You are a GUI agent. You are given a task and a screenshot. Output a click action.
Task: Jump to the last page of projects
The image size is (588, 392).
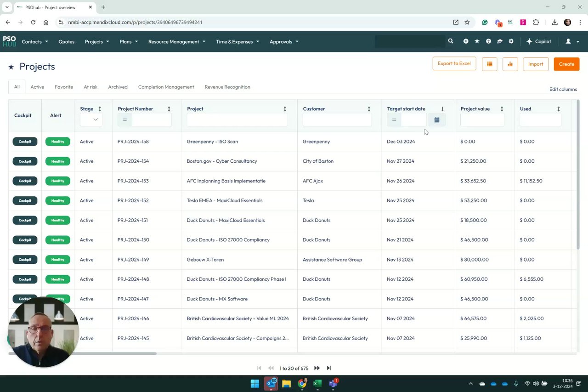point(329,368)
